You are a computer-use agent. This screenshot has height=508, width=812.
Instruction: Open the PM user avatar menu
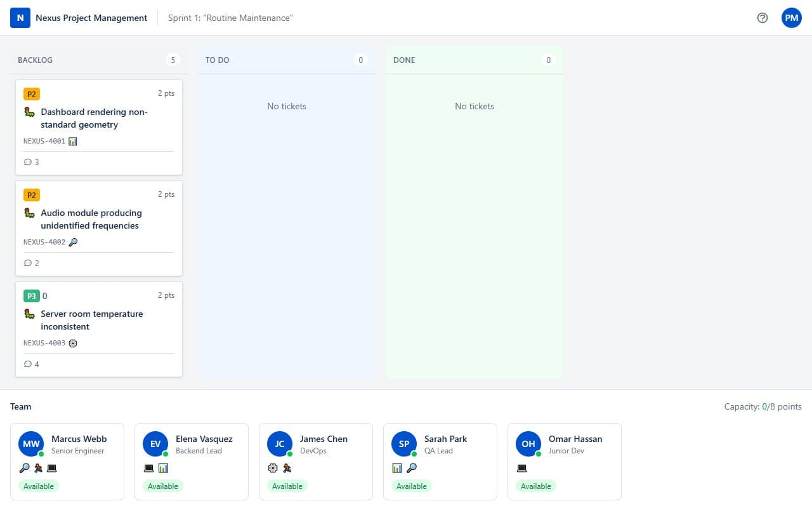[792, 18]
